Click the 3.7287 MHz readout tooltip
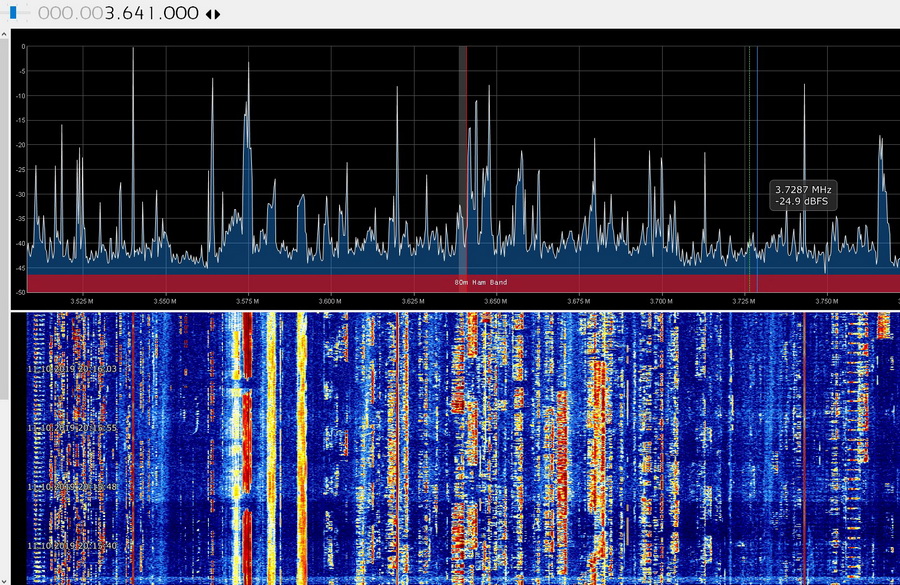This screenshot has height=585, width=900. click(803, 195)
